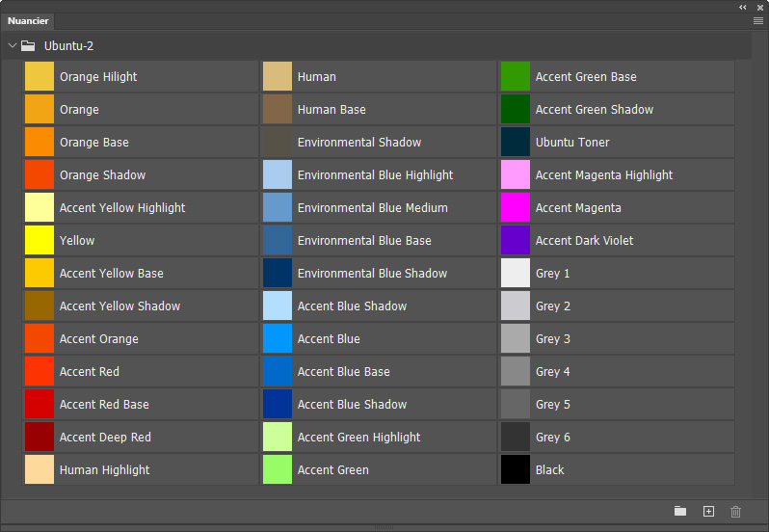Create a new swatch group
This screenshot has width=769, height=532.
[x=680, y=511]
